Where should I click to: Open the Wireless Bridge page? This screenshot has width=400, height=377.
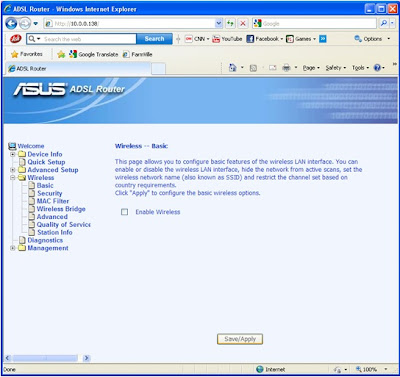coord(61,209)
